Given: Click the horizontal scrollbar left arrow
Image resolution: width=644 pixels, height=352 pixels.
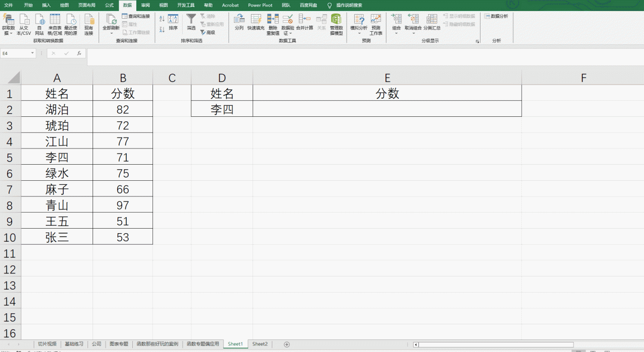Looking at the screenshot, I should pos(416,345).
